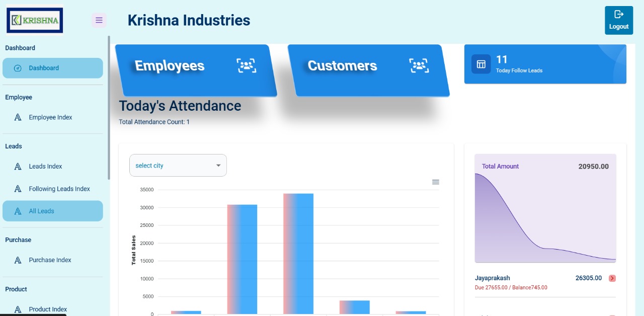Open the Customers card
644x316 pixels.
pyautogui.click(x=342, y=66)
